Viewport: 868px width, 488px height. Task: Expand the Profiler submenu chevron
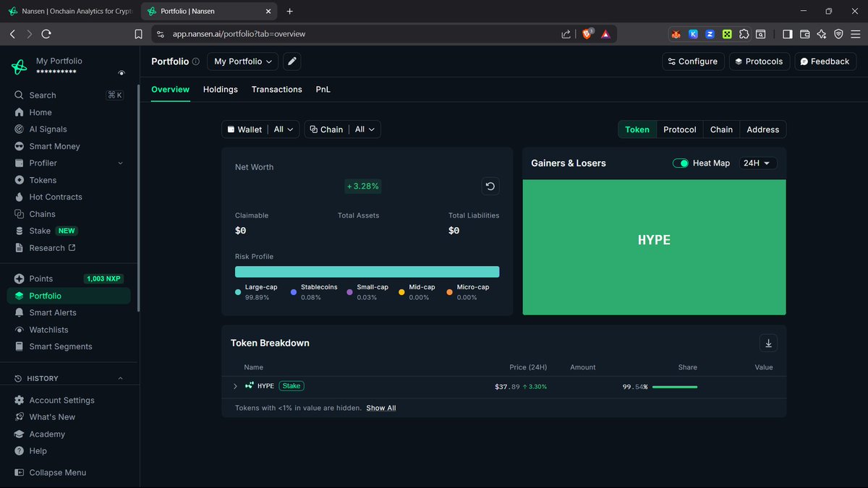point(120,163)
